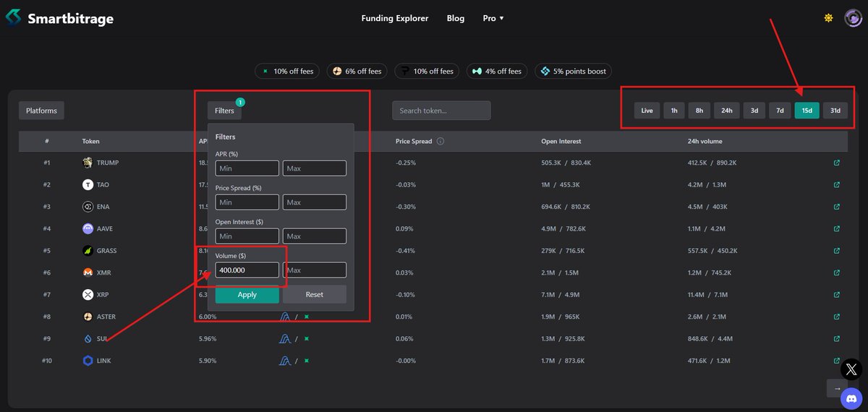Click the SUI token name
The width and height of the screenshot is (868, 412).
pos(102,339)
